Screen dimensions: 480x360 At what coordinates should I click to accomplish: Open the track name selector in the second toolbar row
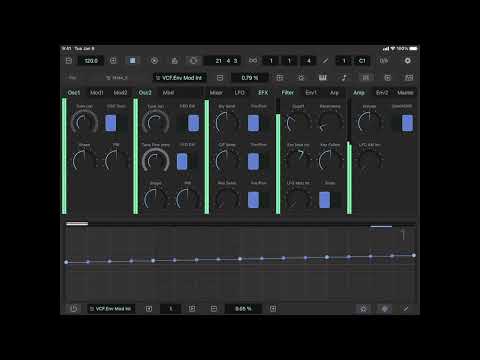tap(116, 78)
